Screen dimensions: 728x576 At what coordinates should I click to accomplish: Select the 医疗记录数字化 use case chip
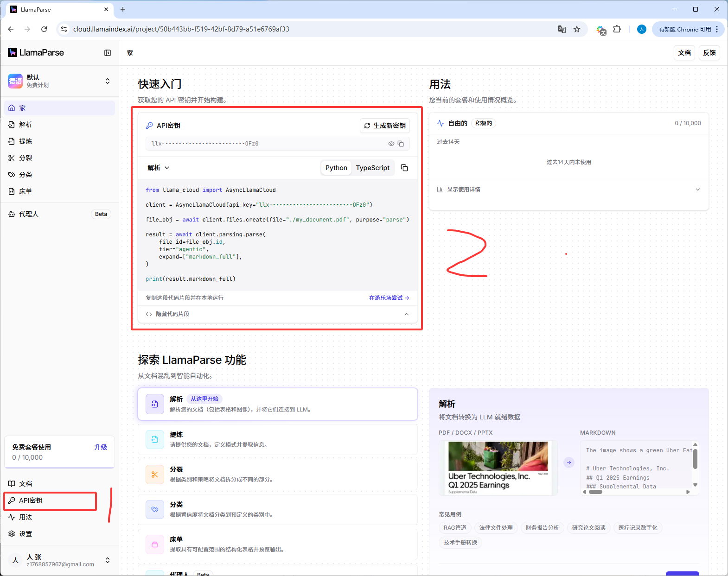638,528
